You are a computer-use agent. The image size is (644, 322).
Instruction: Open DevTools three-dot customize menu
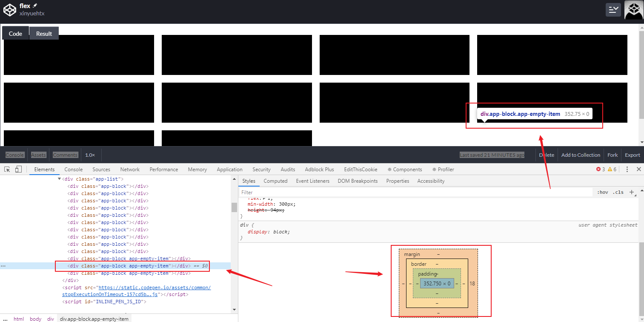click(x=627, y=170)
